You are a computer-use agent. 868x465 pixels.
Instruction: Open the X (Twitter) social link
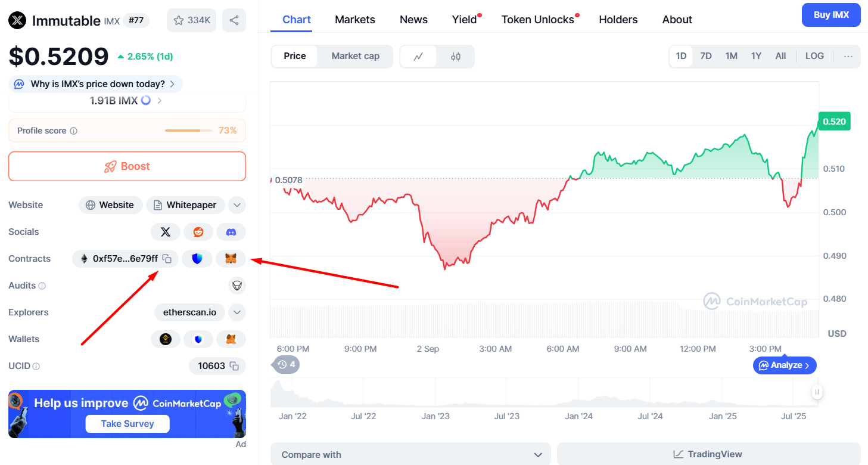pos(166,232)
